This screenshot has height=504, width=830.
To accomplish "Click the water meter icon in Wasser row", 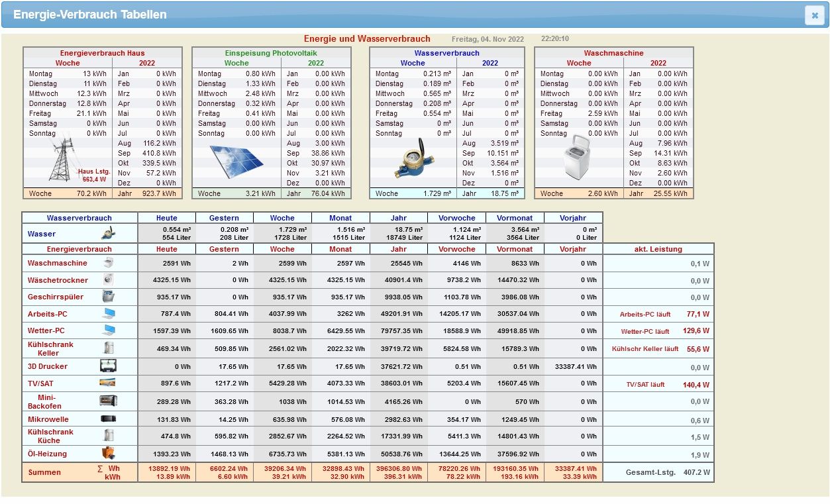I will (x=107, y=233).
